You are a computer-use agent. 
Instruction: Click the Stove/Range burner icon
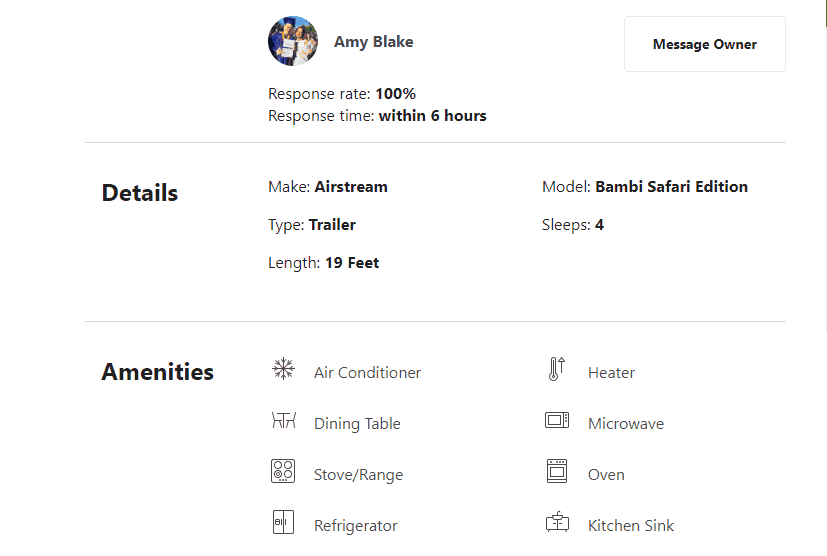click(283, 471)
